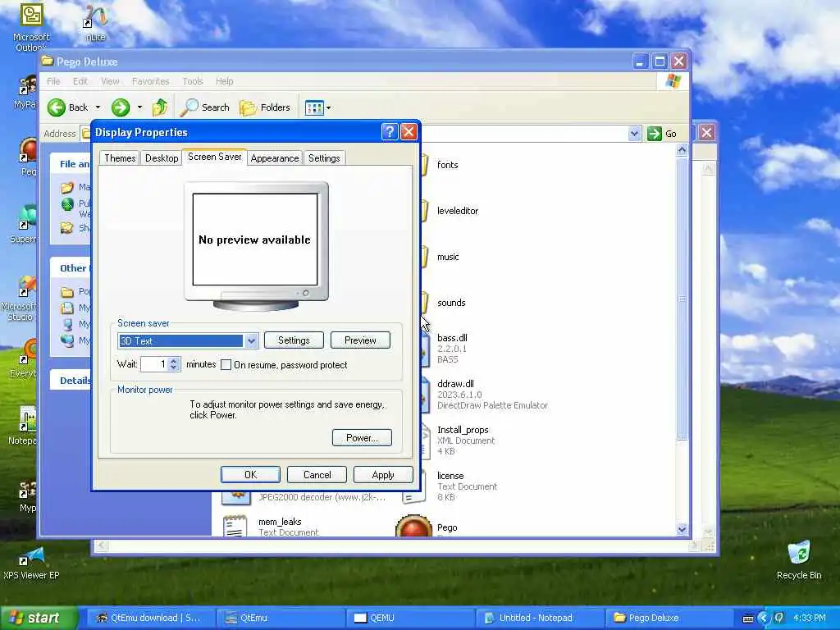The image size is (840, 630).
Task: Open the File menu in Pego Deluxe
Action: point(53,81)
